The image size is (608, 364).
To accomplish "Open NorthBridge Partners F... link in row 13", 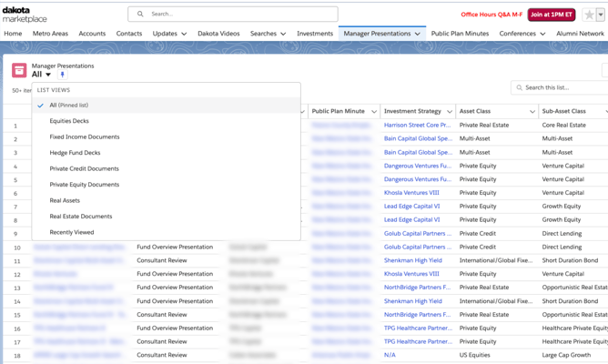I will (417, 288).
